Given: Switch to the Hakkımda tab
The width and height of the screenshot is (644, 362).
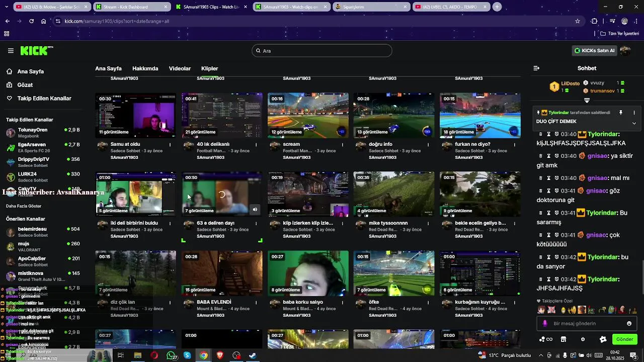Looking at the screenshot, I should (145, 68).
